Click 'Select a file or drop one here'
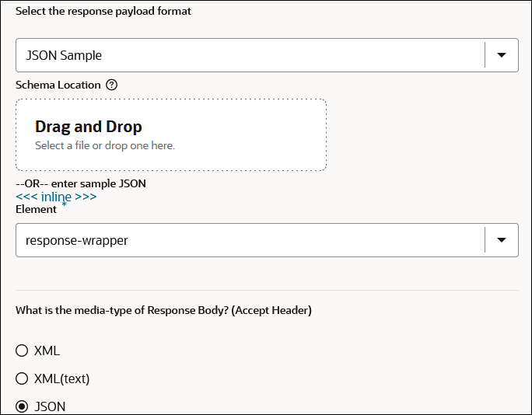The image size is (532, 415). (x=105, y=145)
